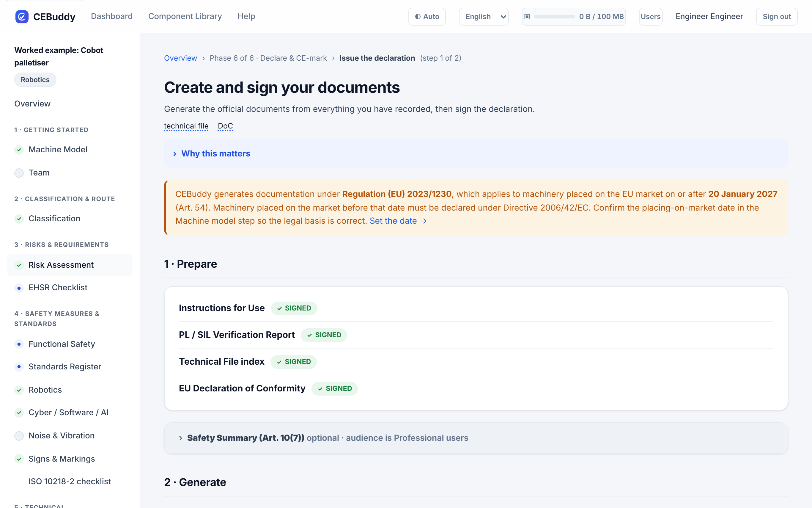Click the arrow icon after Set the date
This screenshot has width=812, height=508.
[424, 221]
